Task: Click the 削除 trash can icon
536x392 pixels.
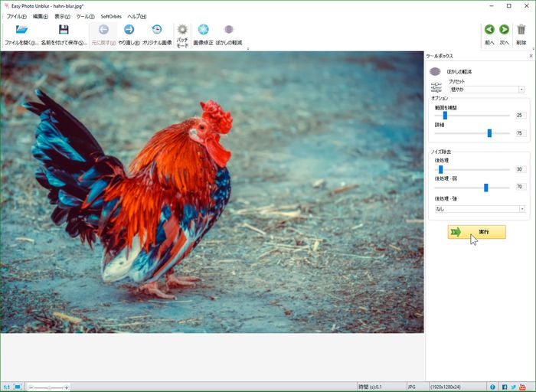Action: (521, 30)
